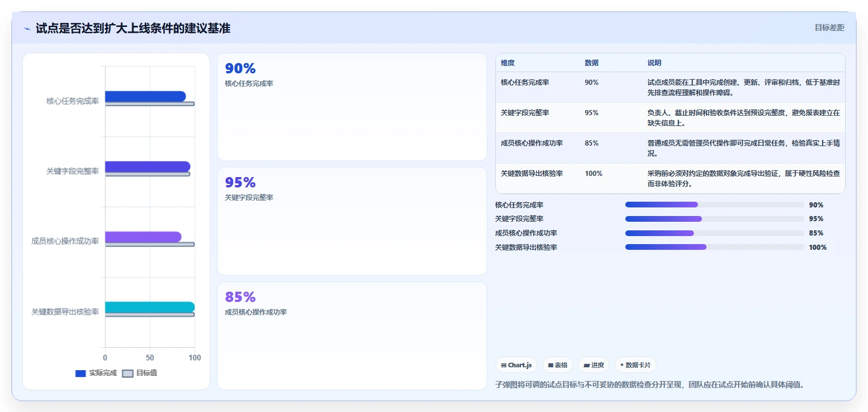The height and width of the screenshot is (412, 868).
Task: Click the purple 成员核心操作成功率 chart bar
Action: click(x=143, y=237)
